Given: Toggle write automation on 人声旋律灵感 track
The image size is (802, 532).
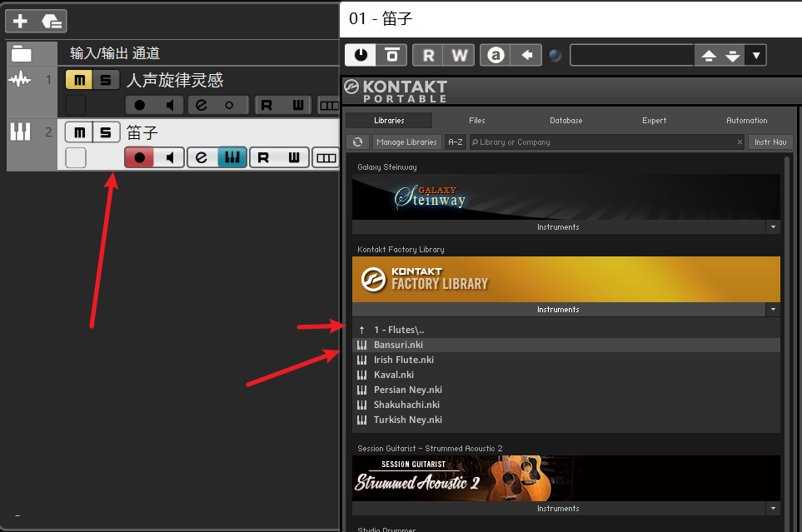Looking at the screenshot, I should (297, 106).
